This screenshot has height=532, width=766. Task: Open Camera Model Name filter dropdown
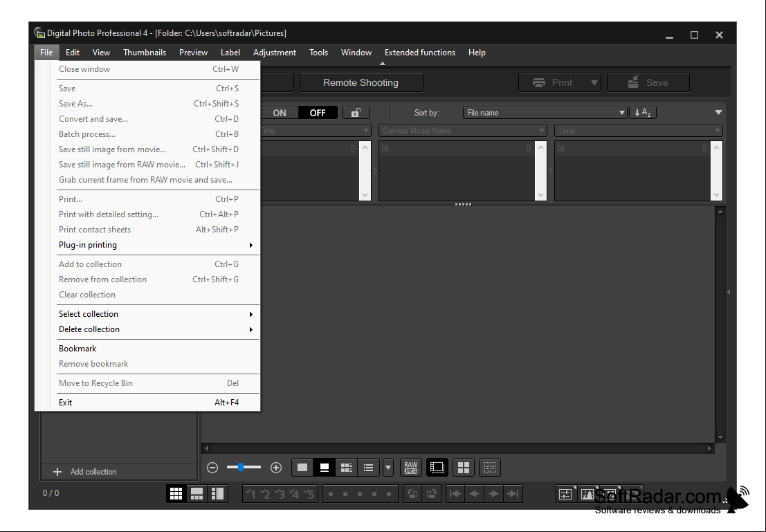462,131
